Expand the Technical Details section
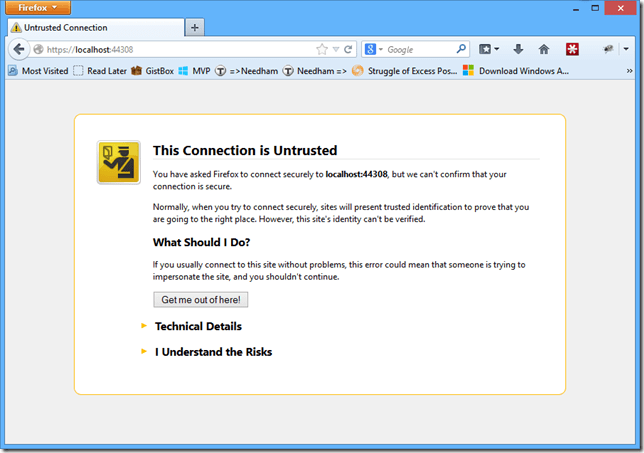This screenshot has width=644, height=453. (197, 326)
